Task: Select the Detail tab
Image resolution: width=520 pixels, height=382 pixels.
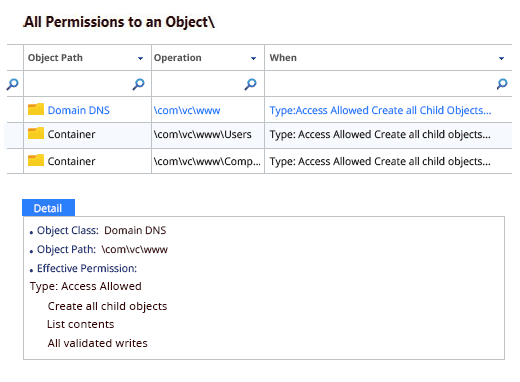Action: [48, 208]
